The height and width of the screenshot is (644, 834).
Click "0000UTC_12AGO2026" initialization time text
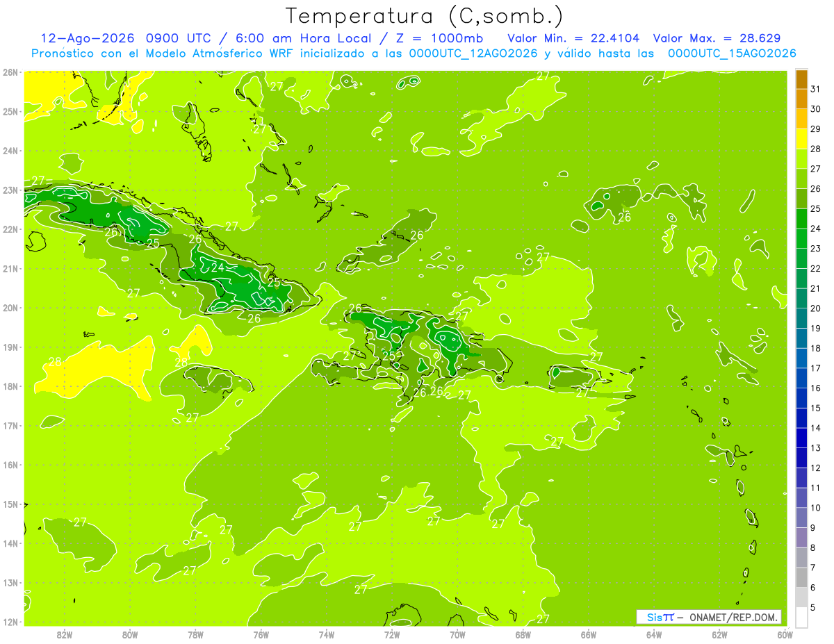click(x=473, y=53)
